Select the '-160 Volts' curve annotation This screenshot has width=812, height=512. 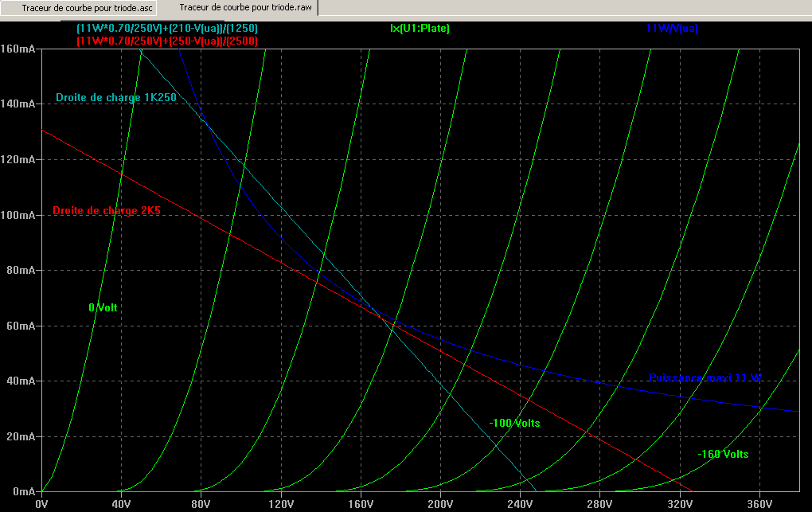(x=723, y=454)
